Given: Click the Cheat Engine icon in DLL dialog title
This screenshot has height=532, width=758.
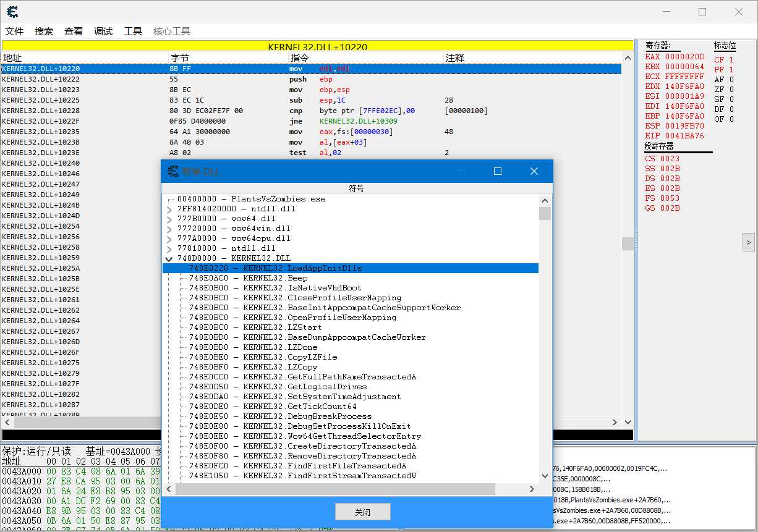Looking at the screenshot, I should (x=172, y=171).
